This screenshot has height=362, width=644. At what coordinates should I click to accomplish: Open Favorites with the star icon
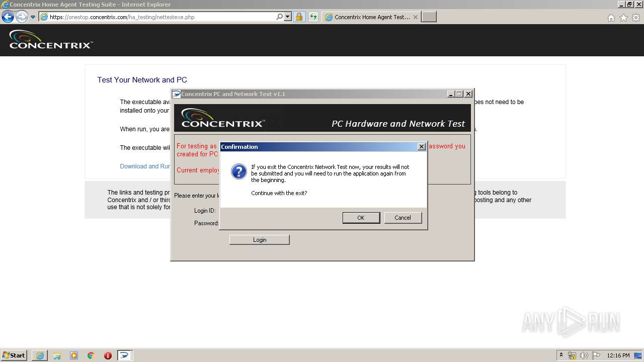(623, 18)
